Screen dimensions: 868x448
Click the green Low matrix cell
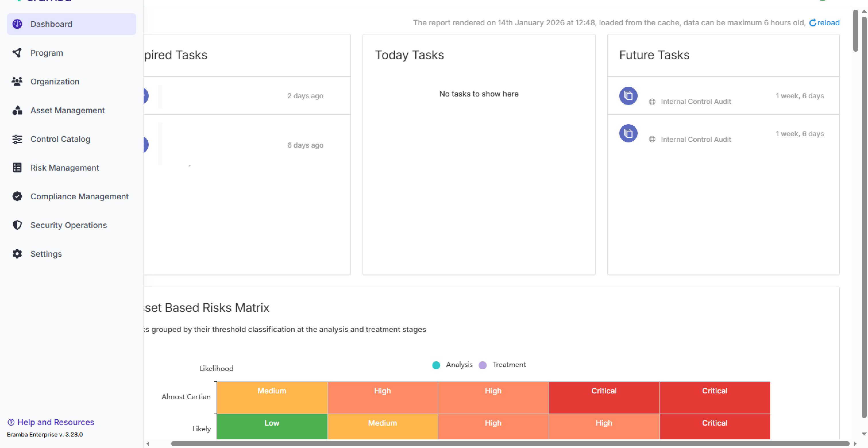(x=272, y=426)
